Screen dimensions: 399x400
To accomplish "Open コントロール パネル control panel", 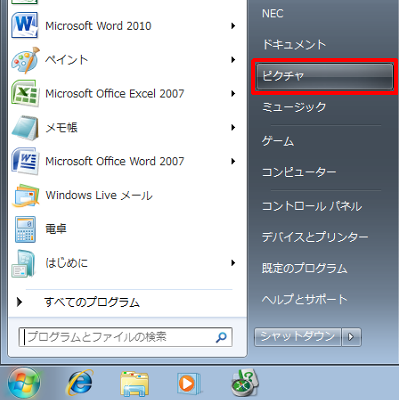I will point(312,206).
